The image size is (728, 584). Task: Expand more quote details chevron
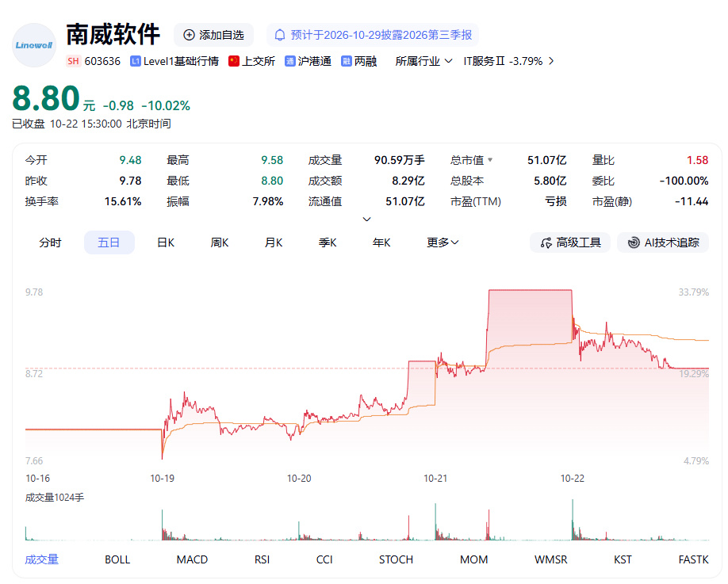[367, 219]
